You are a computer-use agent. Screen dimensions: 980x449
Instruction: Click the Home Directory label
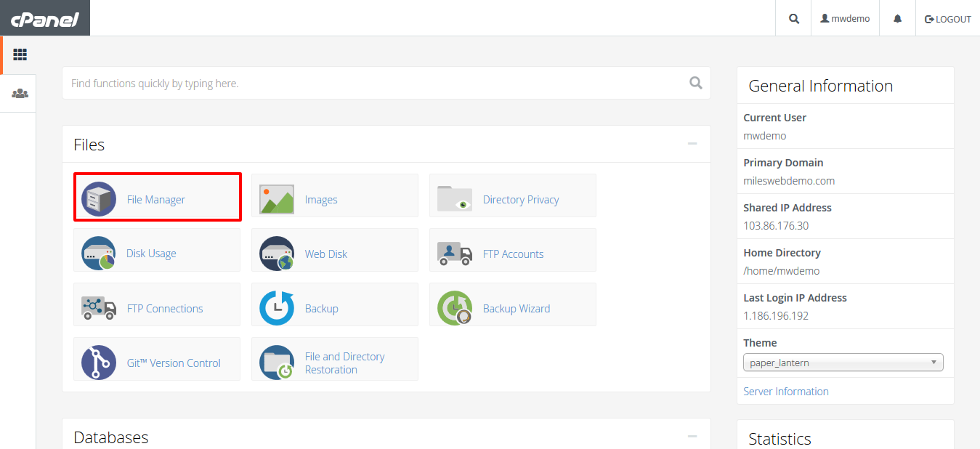coord(782,253)
